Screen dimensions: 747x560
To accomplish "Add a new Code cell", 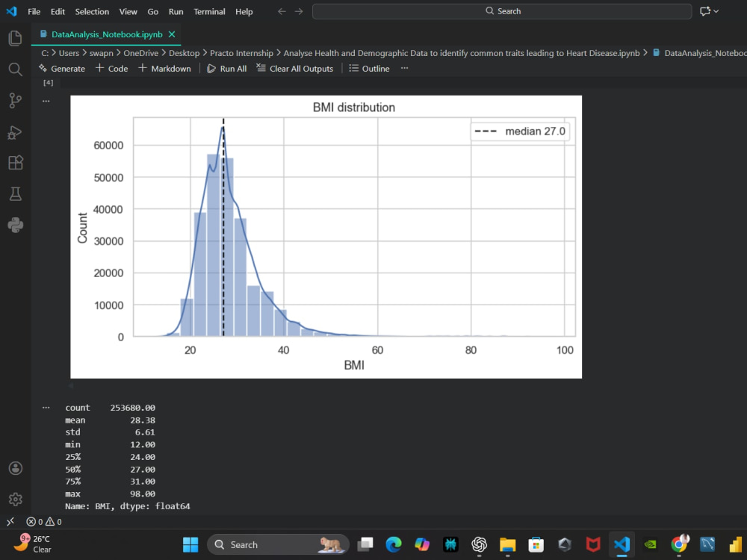I will tap(112, 69).
